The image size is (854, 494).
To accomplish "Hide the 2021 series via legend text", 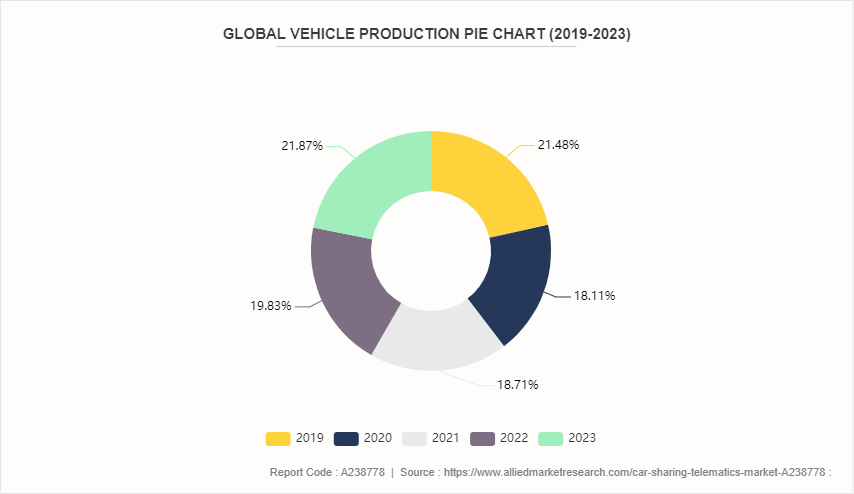I will tap(446, 438).
